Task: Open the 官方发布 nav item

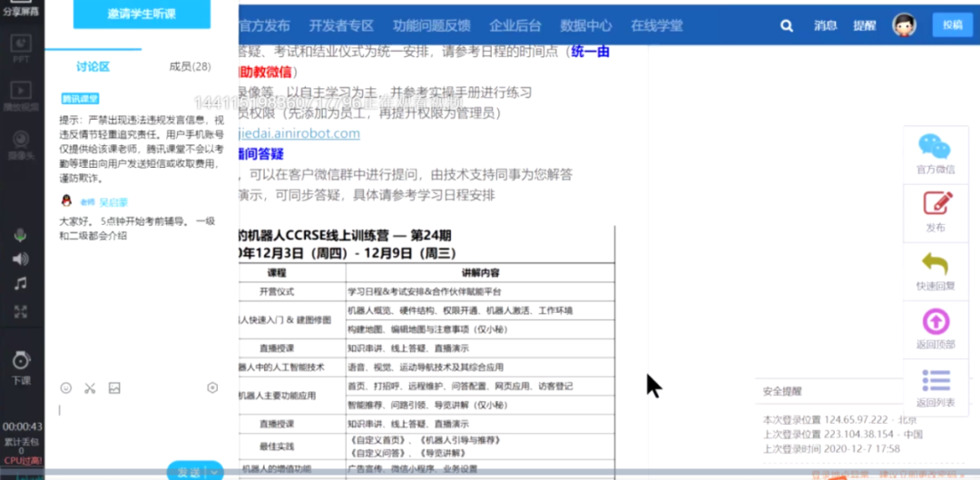Action: pos(264,25)
